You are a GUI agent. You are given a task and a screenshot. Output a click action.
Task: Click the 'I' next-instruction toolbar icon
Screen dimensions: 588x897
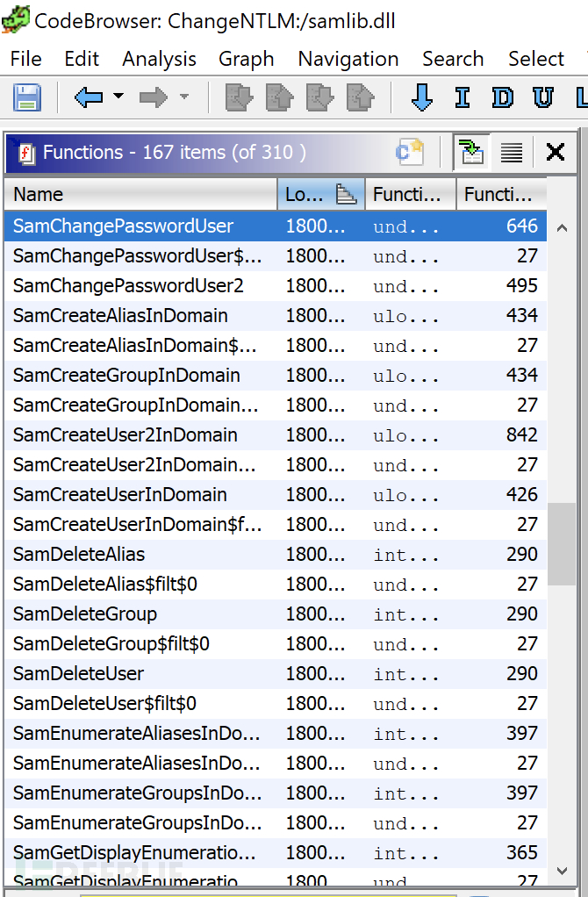tap(463, 97)
